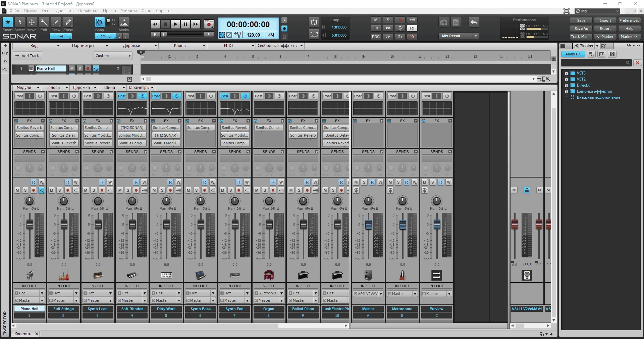Open track view Клипы menu
Viewport: 644px width, 339px height.
(x=182, y=46)
